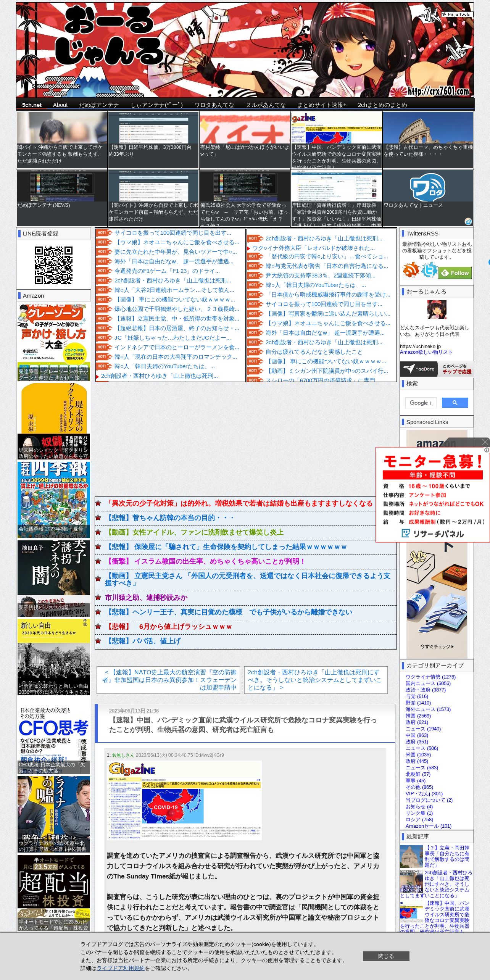Click the site header banner おーるじゃんる

(245, 50)
